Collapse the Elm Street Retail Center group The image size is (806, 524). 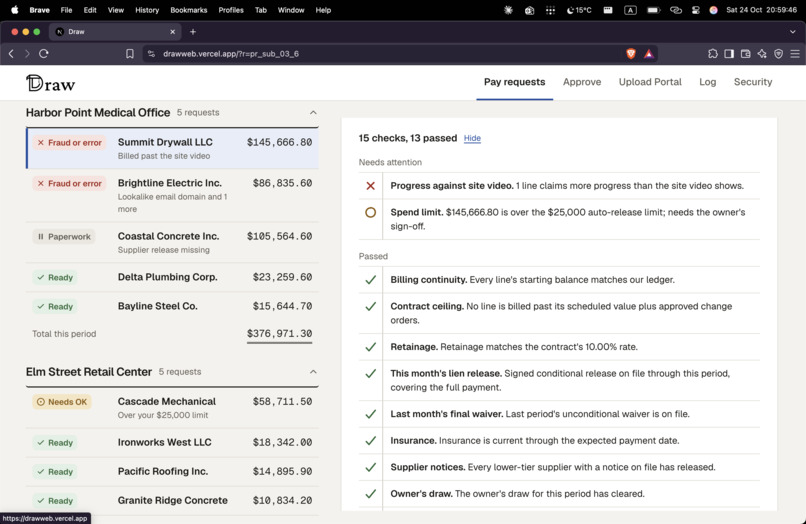[313, 372]
